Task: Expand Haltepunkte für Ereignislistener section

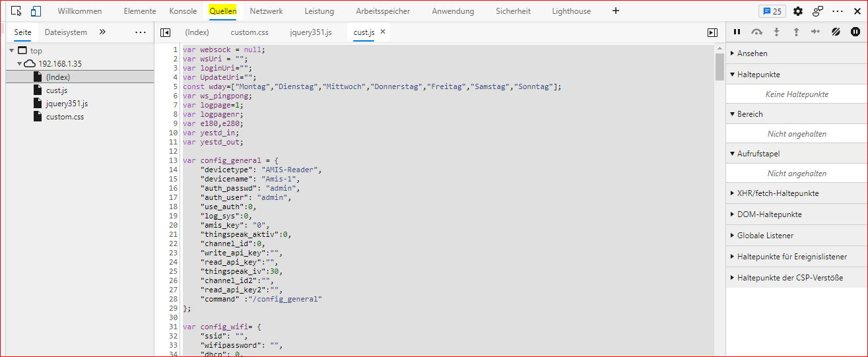Action: coord(797,257)
